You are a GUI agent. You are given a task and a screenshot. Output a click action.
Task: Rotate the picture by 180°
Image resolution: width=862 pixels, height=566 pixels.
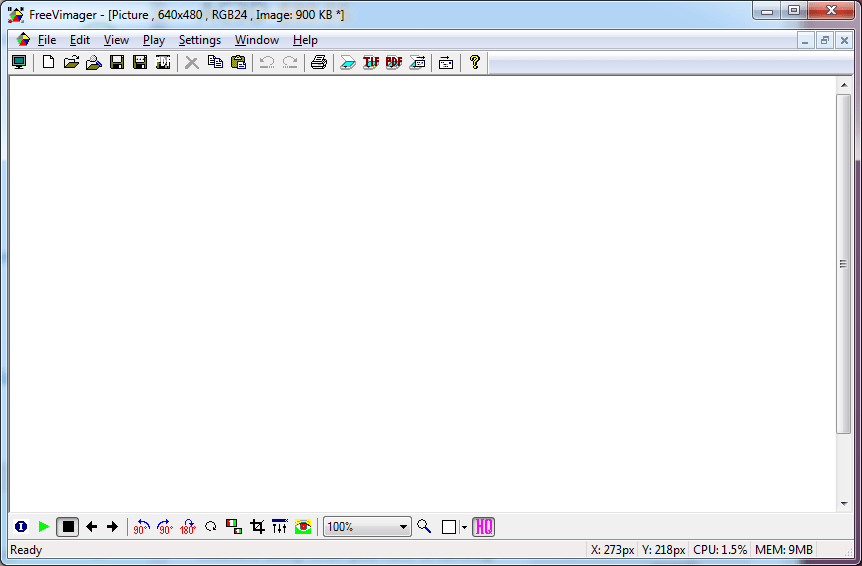(x=187, y=527)
